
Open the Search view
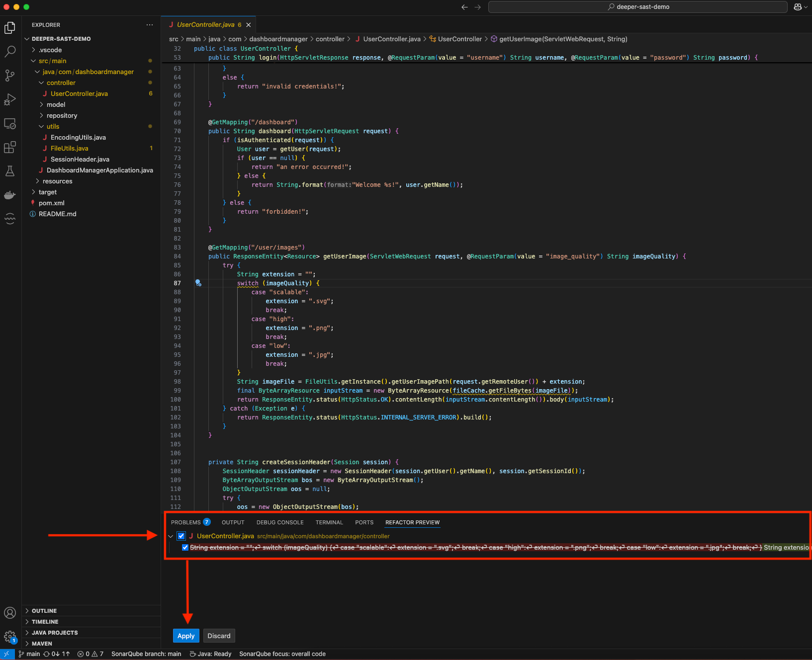tap(10, 51)
